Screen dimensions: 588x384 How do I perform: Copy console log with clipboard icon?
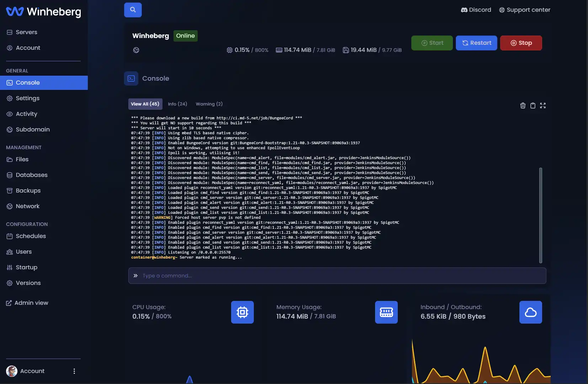coord(533,106)
